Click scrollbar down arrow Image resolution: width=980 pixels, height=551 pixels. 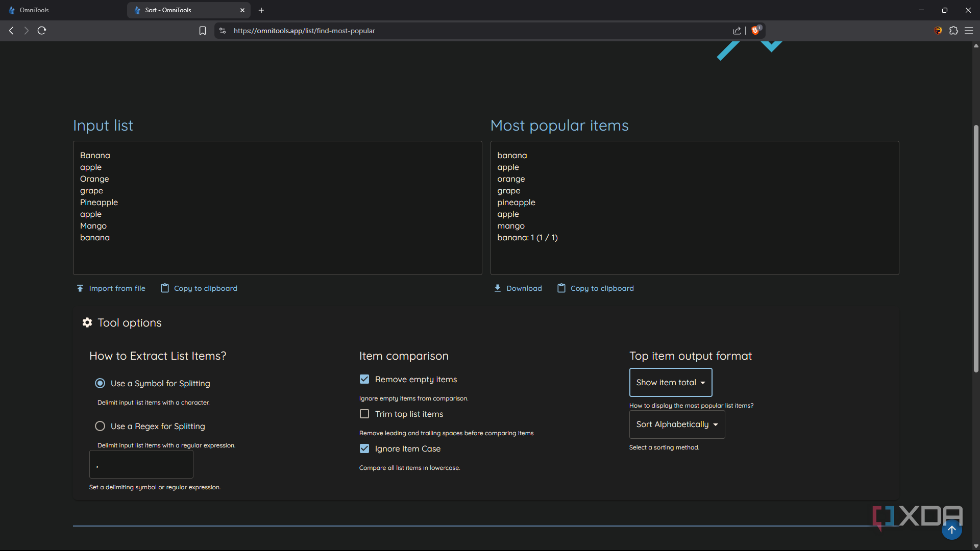tap(976, 546)
